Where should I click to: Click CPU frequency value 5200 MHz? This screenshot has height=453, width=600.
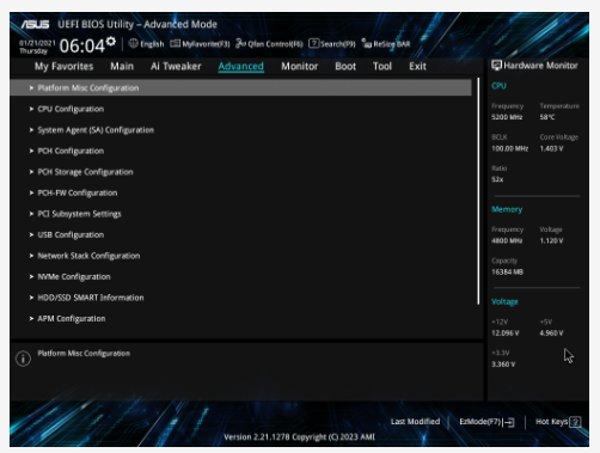[x=507, y=117]
